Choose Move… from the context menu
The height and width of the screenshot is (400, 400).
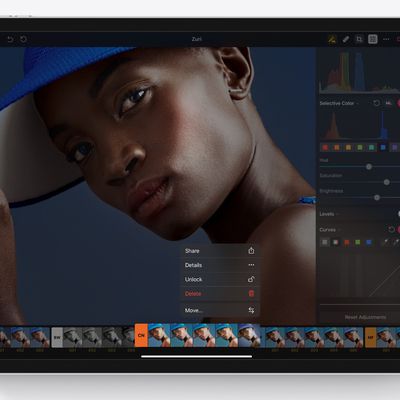tap(220, 310)
